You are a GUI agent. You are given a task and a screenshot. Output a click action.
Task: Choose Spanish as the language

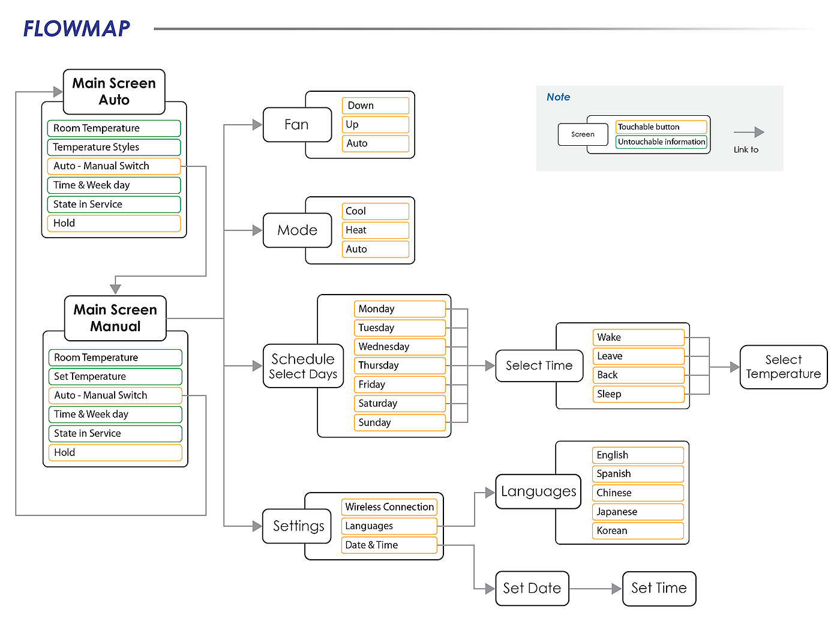tap(638, 474)
